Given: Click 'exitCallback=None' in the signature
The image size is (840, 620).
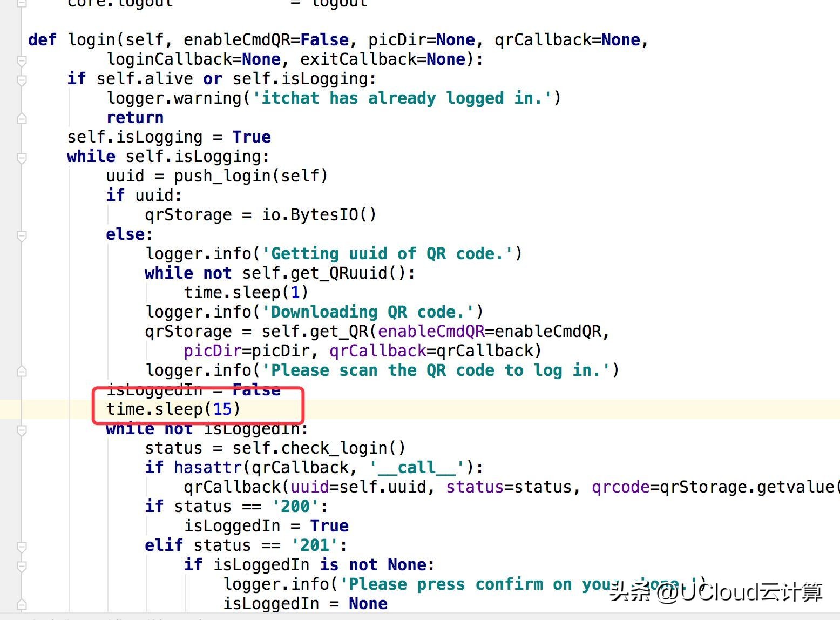Looking at the screenshot, I should (382, 59).
